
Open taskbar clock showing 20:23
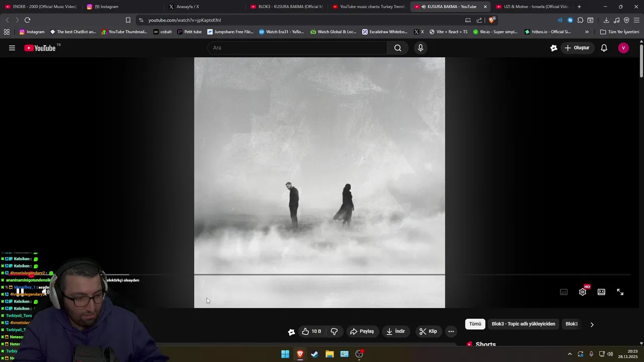(628, 354)
